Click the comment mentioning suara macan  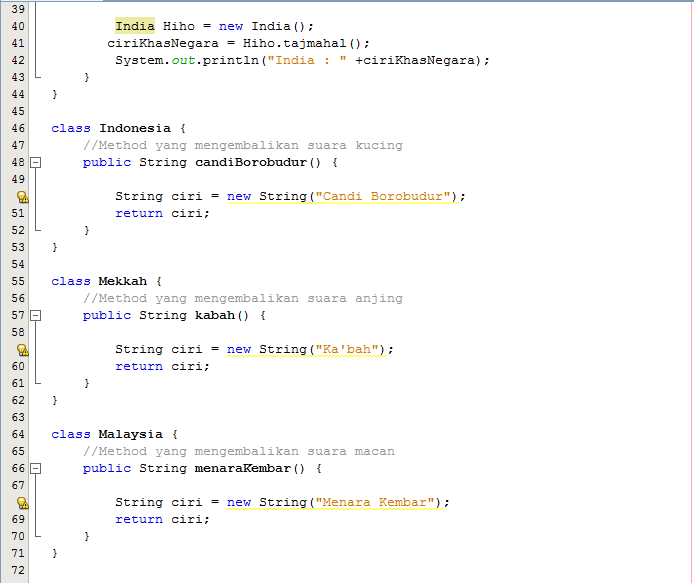[239, 451]
